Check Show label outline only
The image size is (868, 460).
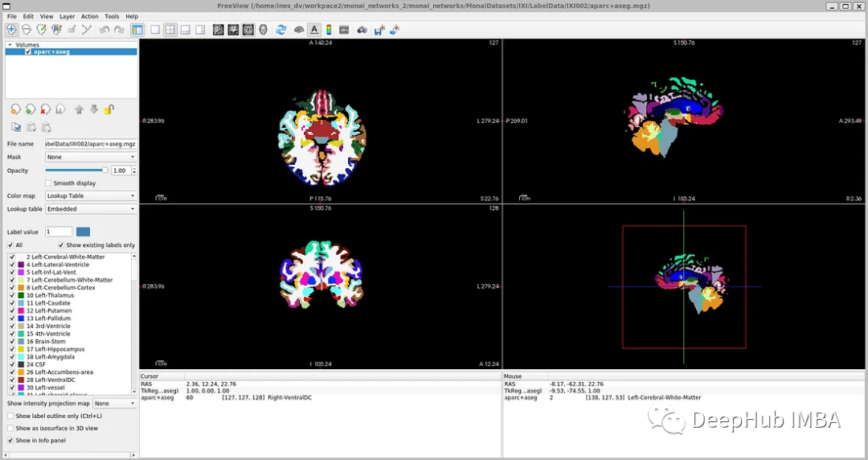point(10,416)
